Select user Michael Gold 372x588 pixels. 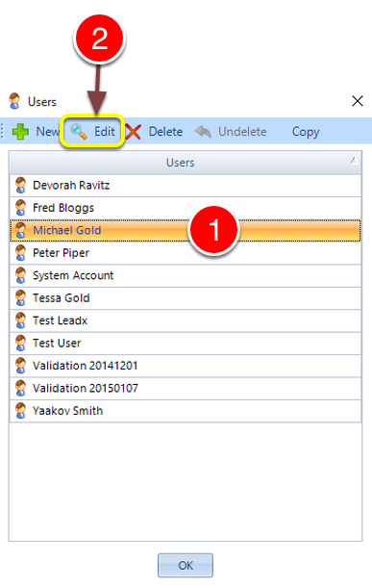186,230
